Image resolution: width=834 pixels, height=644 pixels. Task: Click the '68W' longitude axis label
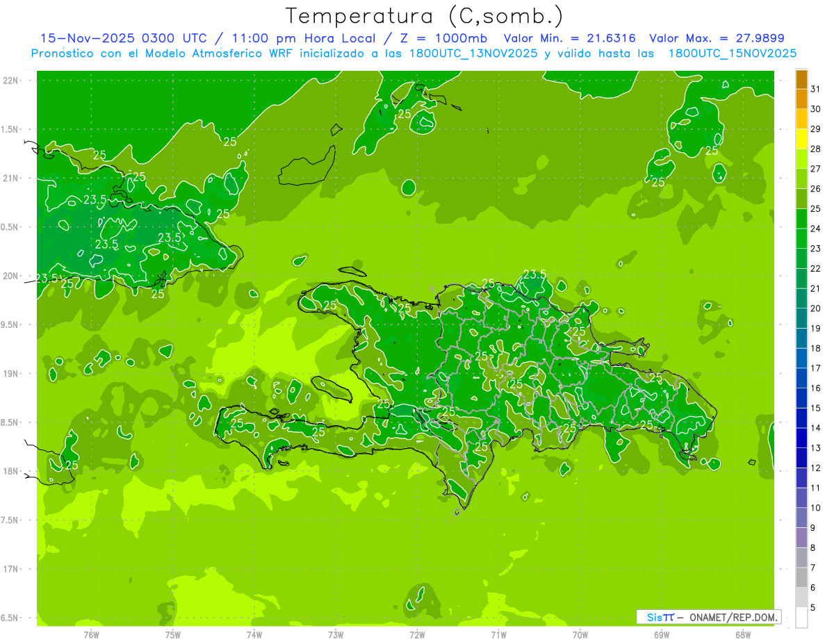[x=743, y=634]
